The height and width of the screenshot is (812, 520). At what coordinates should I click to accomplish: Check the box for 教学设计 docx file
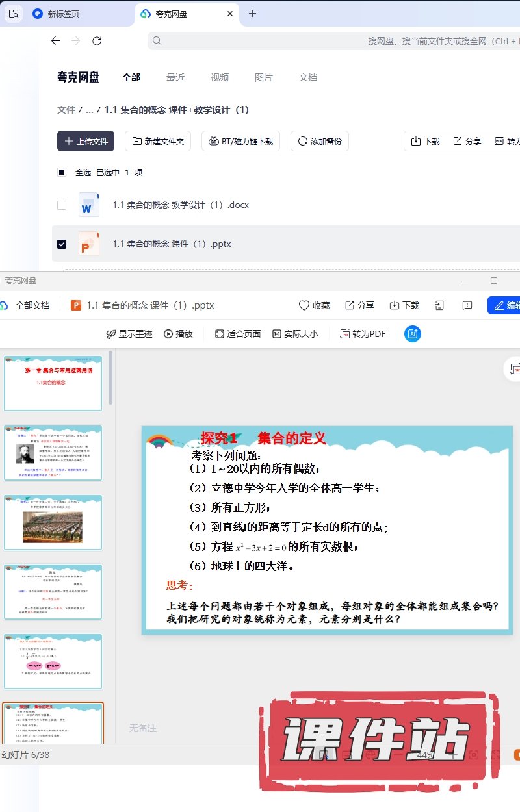(62, 205)
